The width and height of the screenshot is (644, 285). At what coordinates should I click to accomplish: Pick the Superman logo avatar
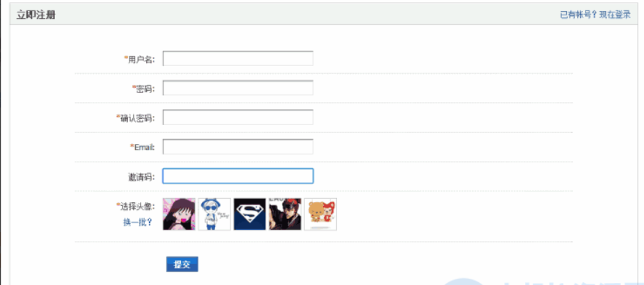(250, 214)
